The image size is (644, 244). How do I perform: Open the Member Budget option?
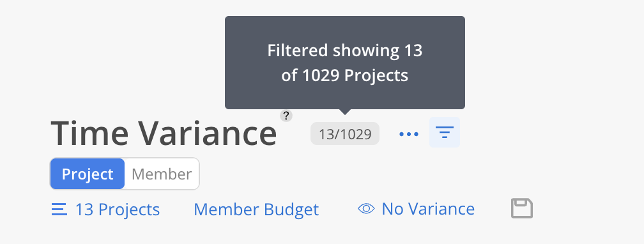tap(256, 210)
